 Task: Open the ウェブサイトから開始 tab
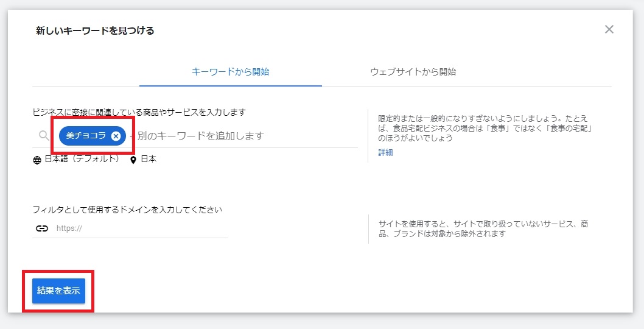pos(413,72)
